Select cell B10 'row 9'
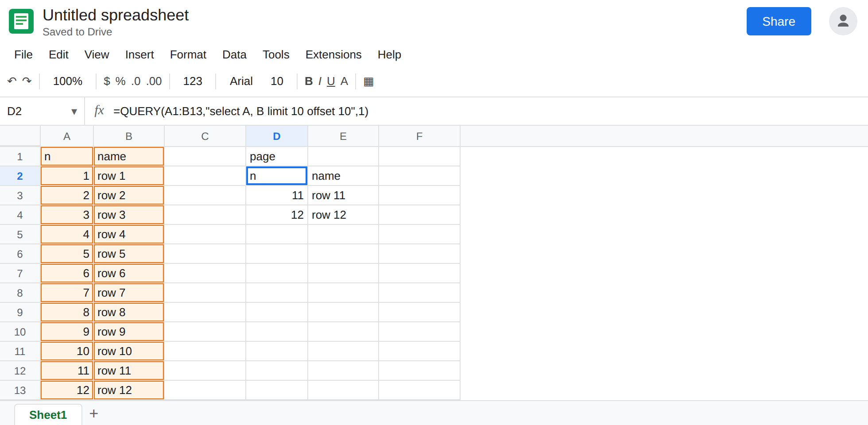Screen dimensions: 868x425 pos(129,332)
